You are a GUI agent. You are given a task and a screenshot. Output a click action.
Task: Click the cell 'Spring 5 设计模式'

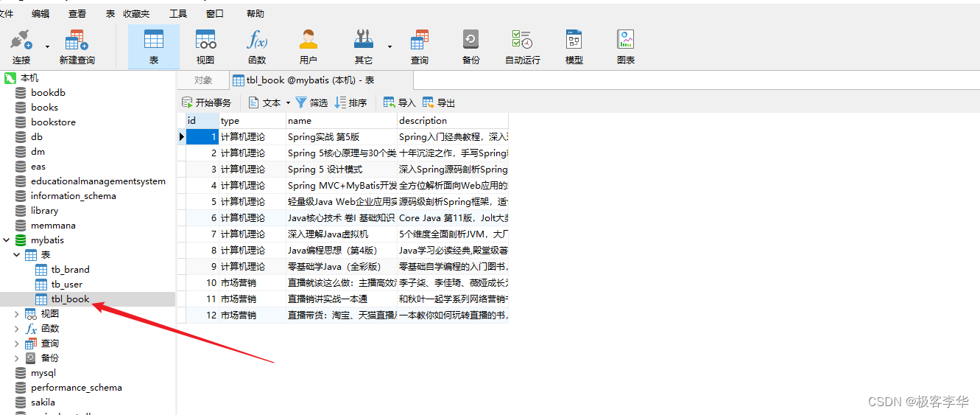coord(342,169)
